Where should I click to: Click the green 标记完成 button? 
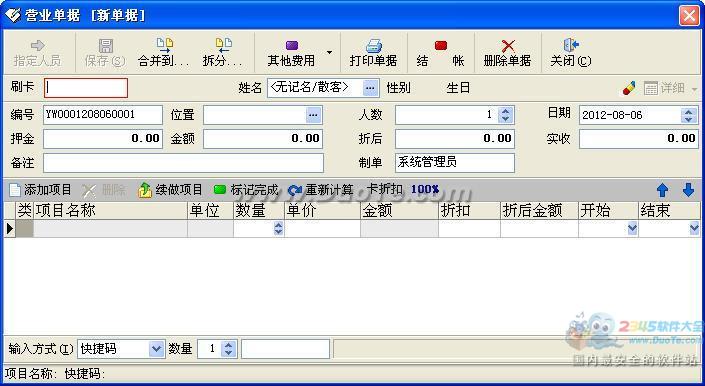[x=246, y=190]
